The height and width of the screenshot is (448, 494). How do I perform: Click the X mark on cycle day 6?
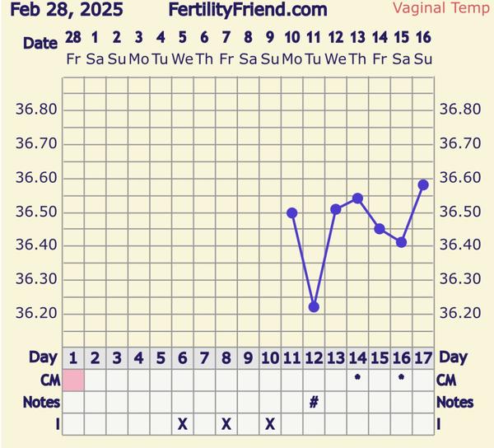click(x=183, y=424)
